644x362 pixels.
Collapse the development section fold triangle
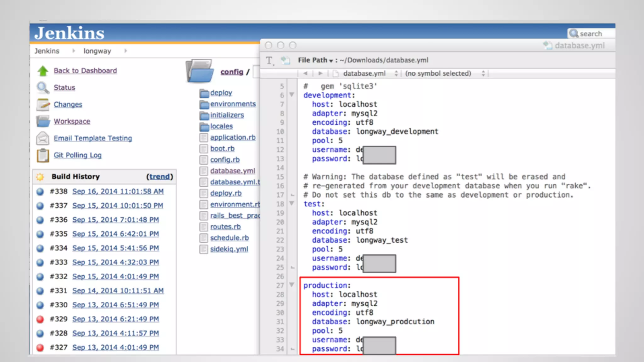pyautogui.click(x=291, y=95)
